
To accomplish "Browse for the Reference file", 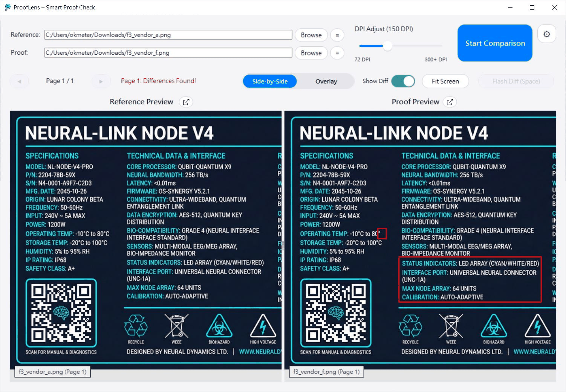I will 311,35.
